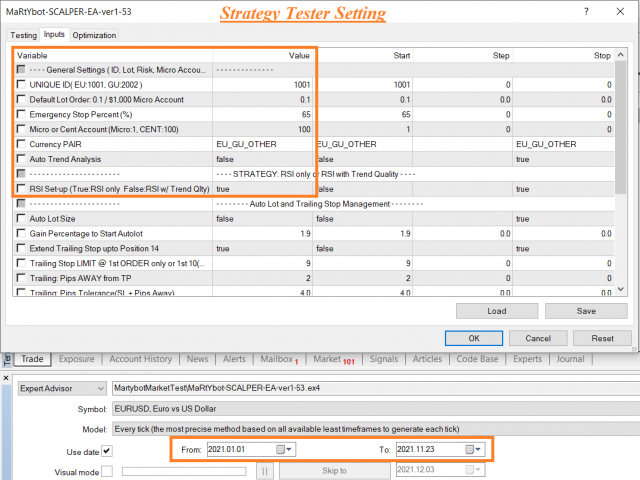Click the Save button

click(x=586, y=311)
